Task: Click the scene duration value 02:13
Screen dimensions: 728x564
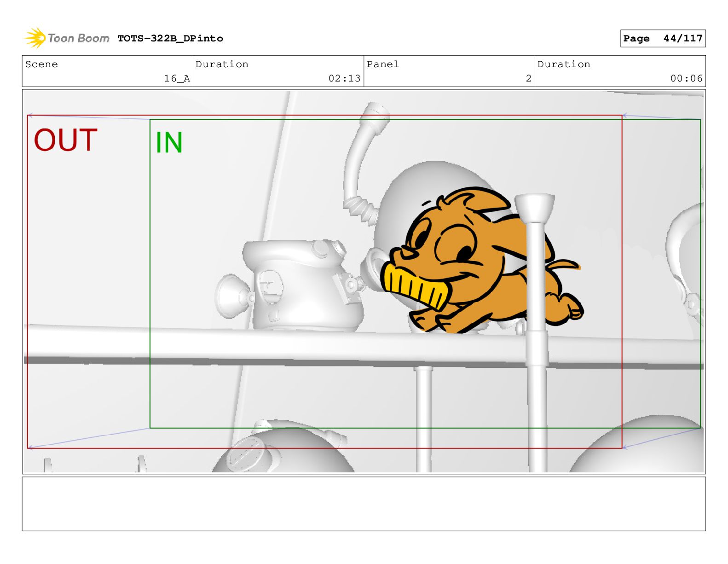Action: pyautogui.click(x=344, y=79)
